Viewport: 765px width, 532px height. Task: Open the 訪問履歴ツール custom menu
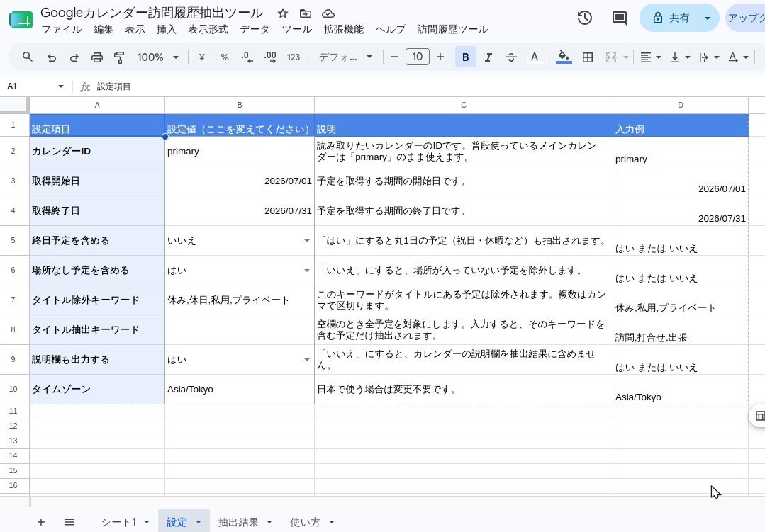point(452,29)
